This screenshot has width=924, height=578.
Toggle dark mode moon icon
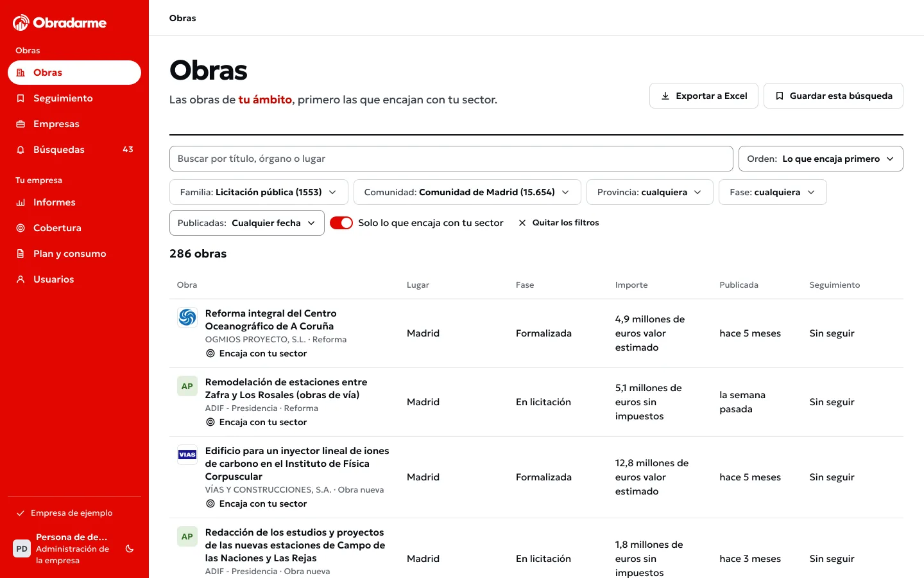pos(130,549)
